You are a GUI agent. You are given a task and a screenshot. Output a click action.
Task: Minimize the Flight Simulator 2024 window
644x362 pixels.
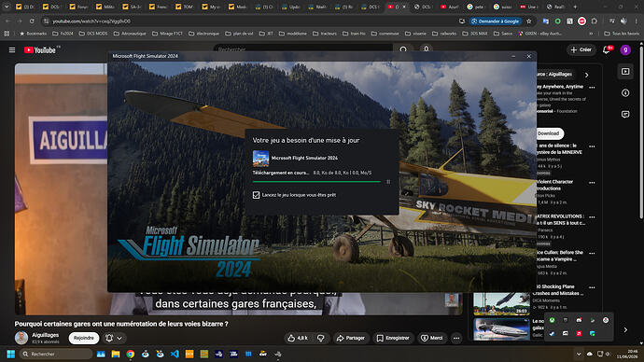[513, 56]
